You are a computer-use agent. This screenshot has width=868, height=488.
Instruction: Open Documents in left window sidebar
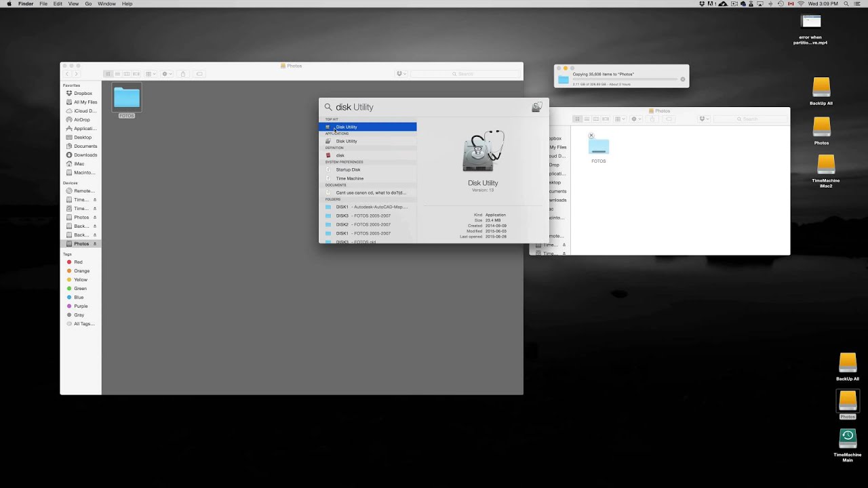coord(81,146)
